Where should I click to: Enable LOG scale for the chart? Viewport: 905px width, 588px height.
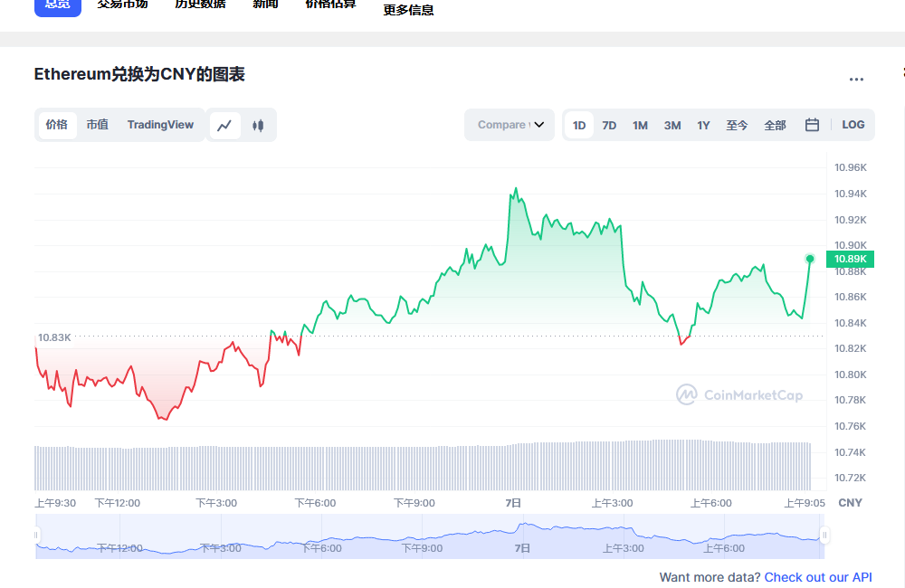(x=852, y=124)
